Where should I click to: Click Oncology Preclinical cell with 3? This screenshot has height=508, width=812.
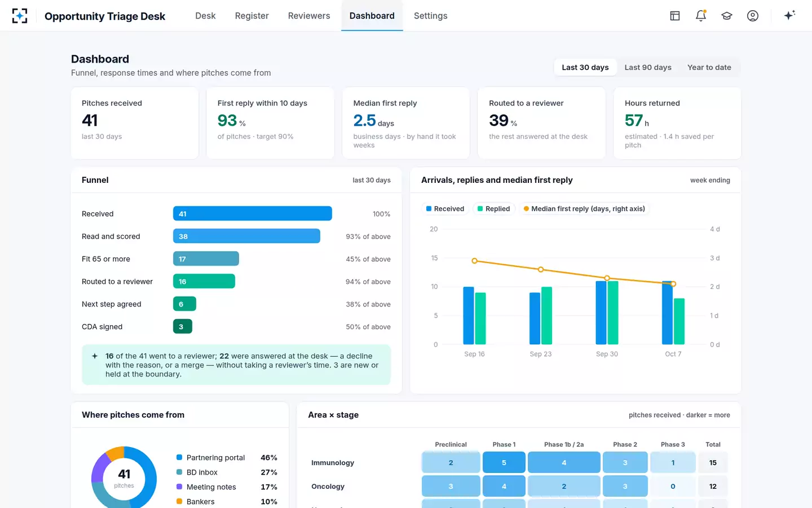pyautogui.click(x=451, y=486)
